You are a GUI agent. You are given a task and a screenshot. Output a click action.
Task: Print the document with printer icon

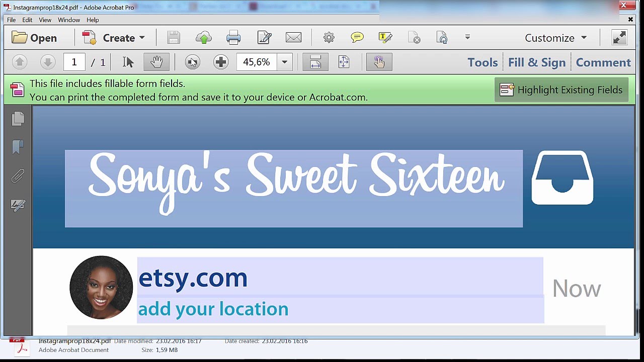[233, 38]
